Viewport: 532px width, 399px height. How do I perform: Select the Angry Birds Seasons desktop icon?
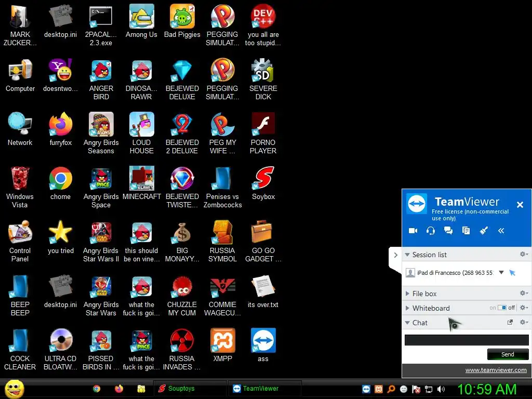tap(101, 134)
